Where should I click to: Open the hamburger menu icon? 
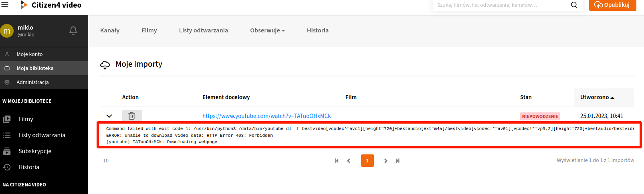coord(5,5)
